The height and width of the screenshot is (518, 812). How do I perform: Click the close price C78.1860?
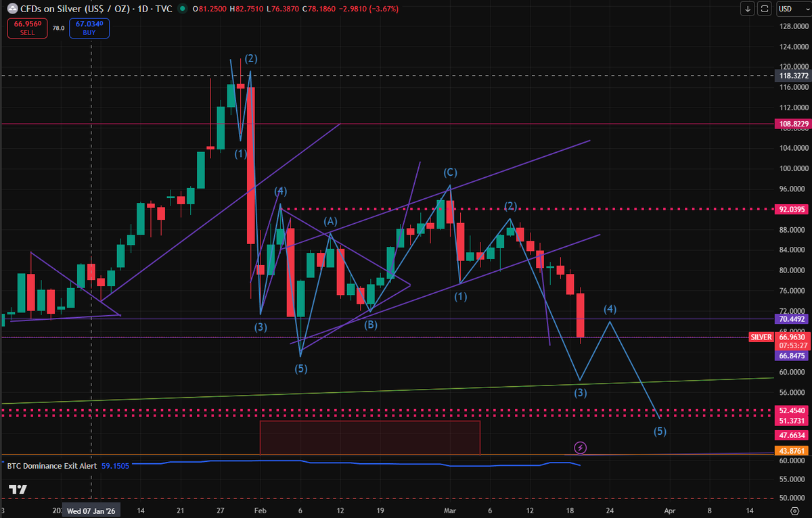(319, 9)
